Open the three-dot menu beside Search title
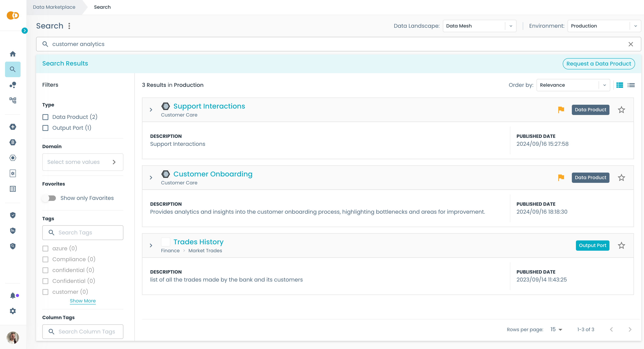Image resolution: width=644 pixels, height=349 pixels. [69, 26]
